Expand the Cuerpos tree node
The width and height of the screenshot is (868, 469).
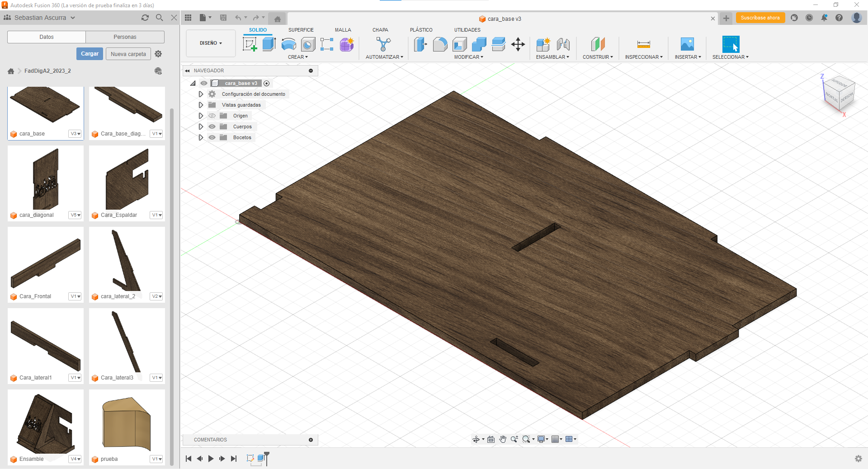(x=201, y=127)
